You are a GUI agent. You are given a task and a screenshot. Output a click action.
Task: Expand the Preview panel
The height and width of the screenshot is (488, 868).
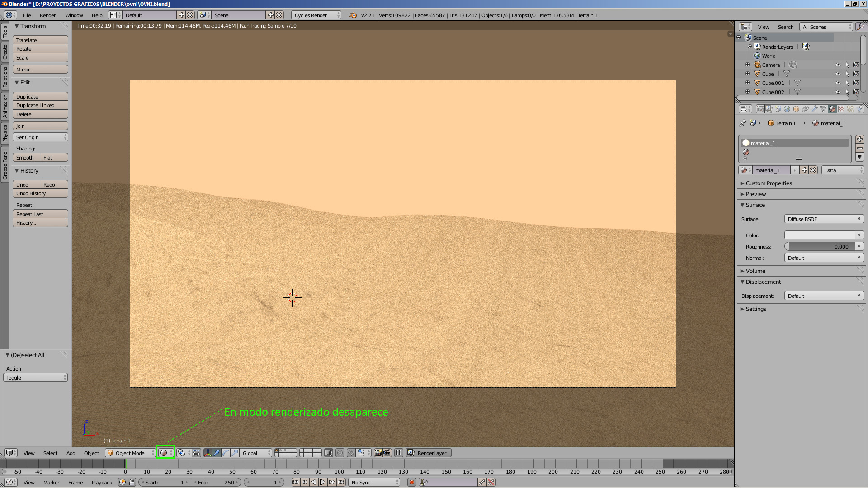click(x=755, y=194)
